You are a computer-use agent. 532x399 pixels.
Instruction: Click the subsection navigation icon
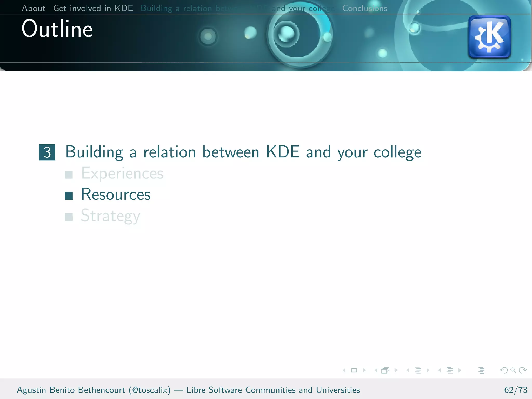[418, 370]
